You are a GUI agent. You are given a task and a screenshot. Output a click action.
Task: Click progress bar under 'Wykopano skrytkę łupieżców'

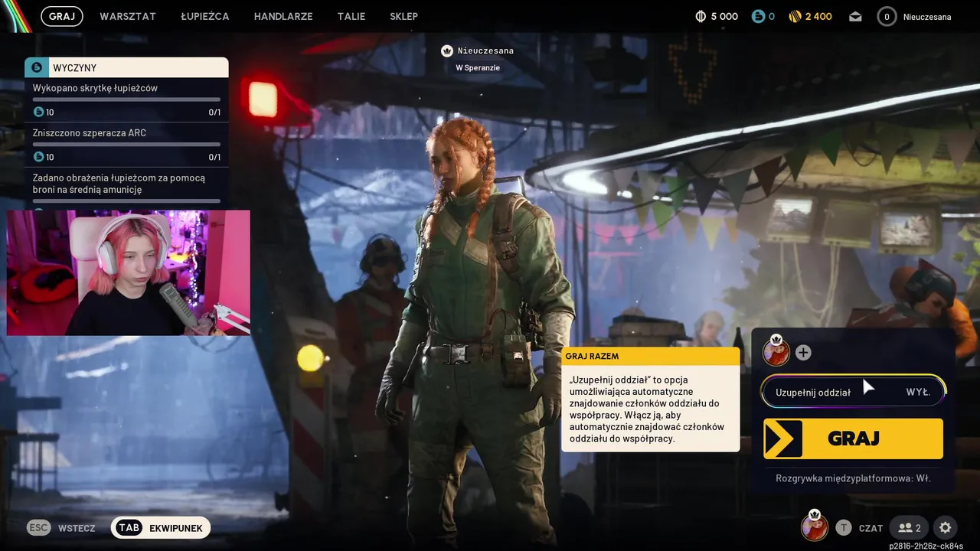tap(126, 99)
